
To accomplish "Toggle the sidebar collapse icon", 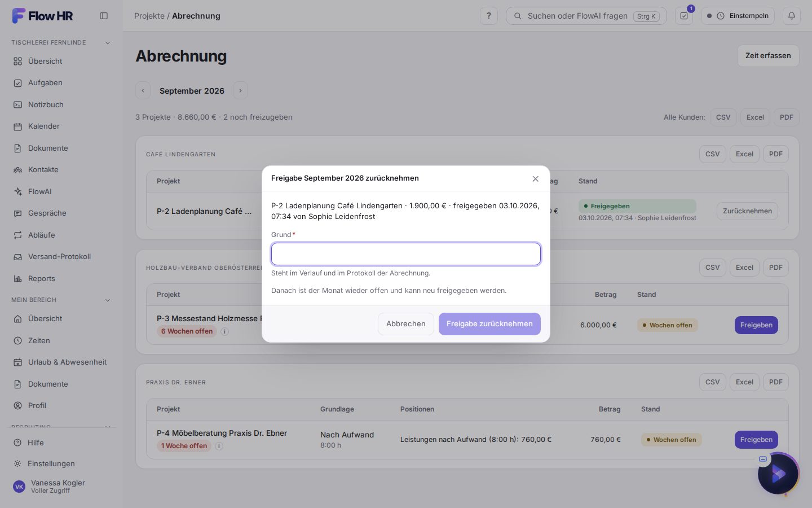I will (104, 16).
